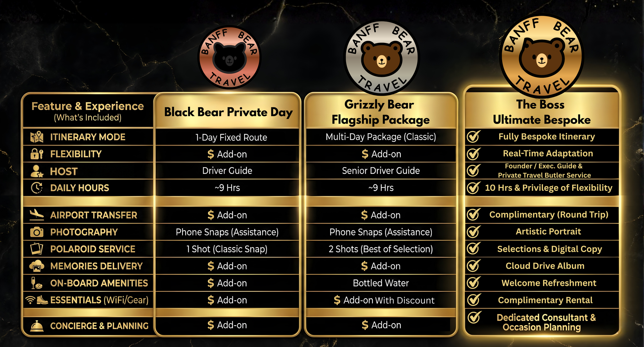The height and width of the screenshot is (347, 644).
Task: Click the cloud photo icon beside Memories Delivery
Action: [x=37, y=266]
